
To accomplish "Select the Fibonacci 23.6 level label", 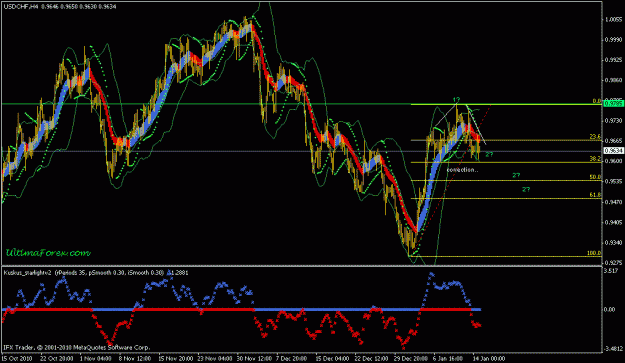I will 595,137.
